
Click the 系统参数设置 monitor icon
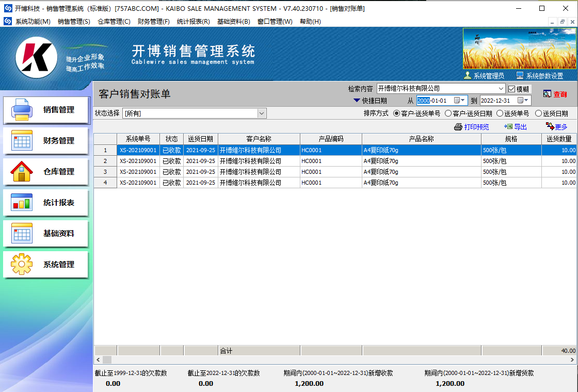coord(520,75)
